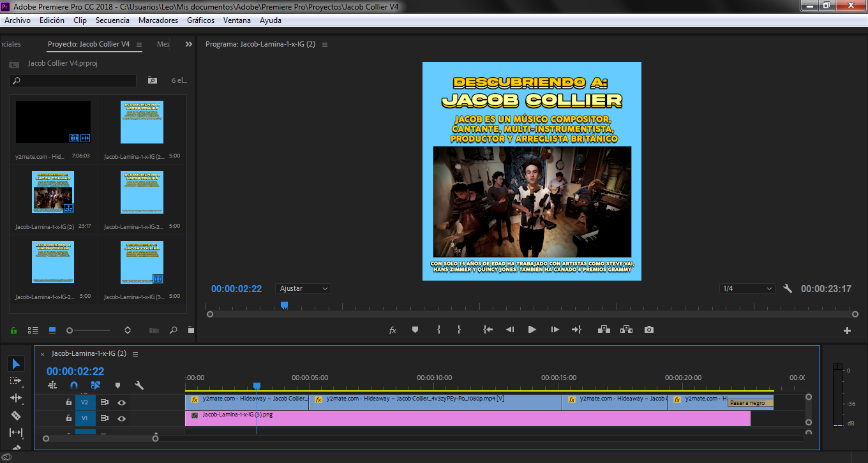Click the Extract button
This screenshot has height=463, width=868.
(x=626, y=330)
